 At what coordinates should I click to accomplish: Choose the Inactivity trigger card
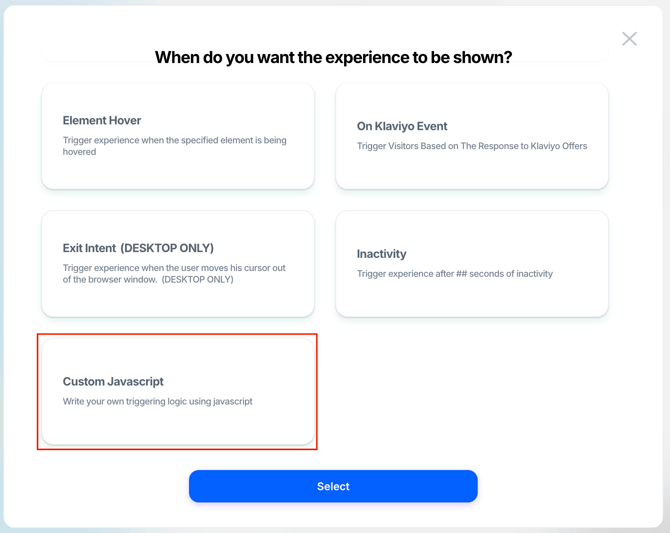tap(472, 264)
